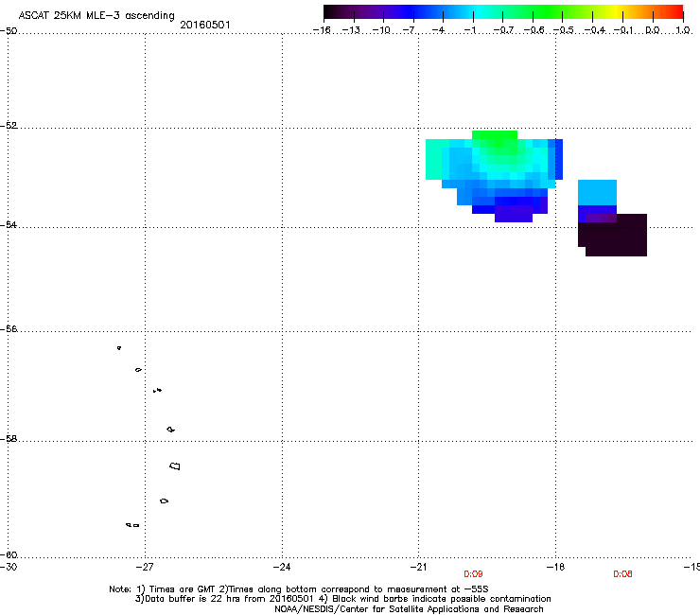Click the red time stamp 0:08

[x=622, y=574]
